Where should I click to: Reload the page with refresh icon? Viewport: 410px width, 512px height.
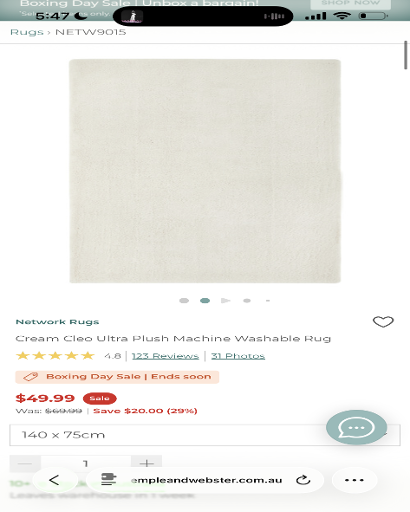pyautogui.click(x=303, y=480)
